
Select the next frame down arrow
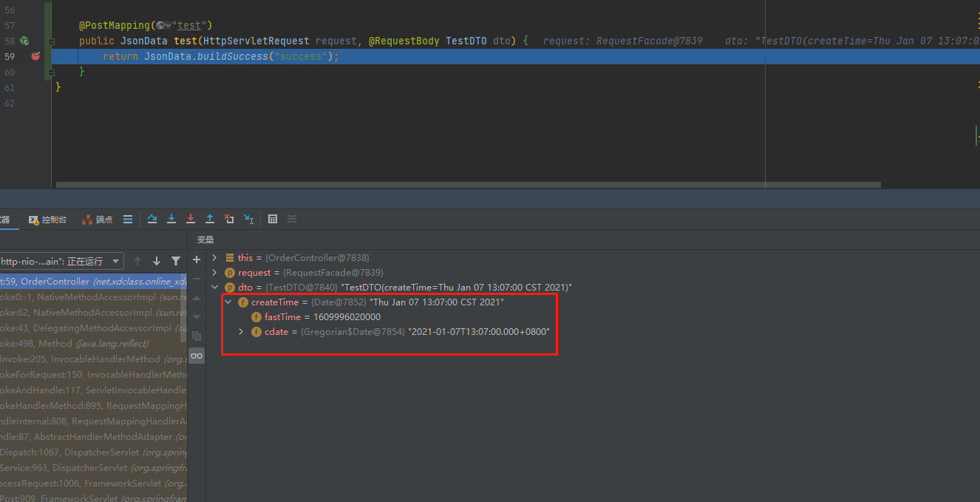[x=157, y=261]
